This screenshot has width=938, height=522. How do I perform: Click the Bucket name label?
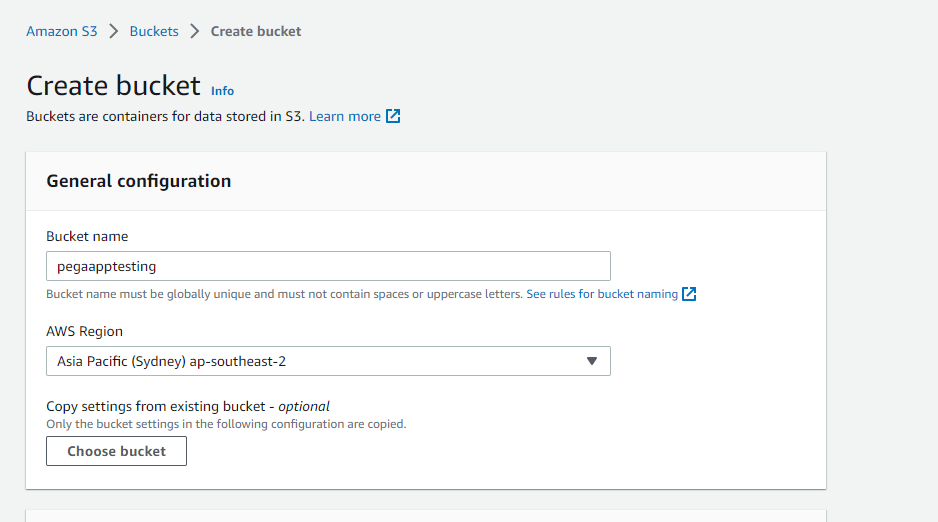click(x=87, y=236)
